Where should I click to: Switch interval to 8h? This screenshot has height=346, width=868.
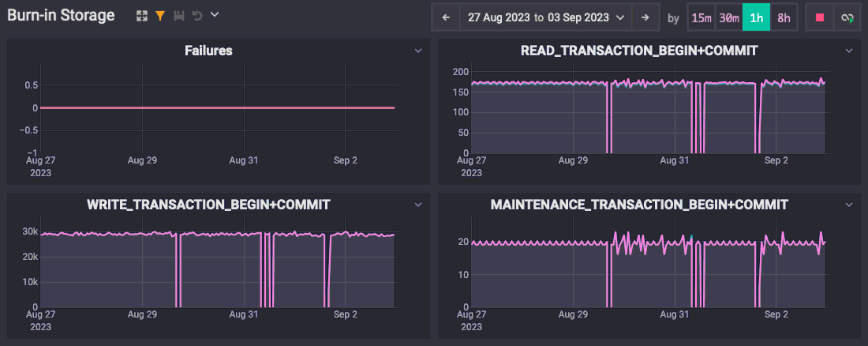tap(784, 17)
